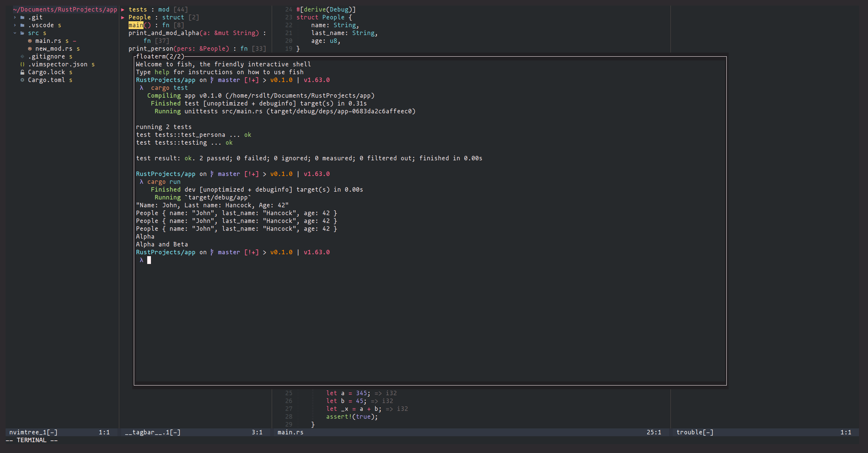The width and height of the screenshot is (868, 453).
Task: Click the folder icon beside .vscode
Action: pos(22,25)
